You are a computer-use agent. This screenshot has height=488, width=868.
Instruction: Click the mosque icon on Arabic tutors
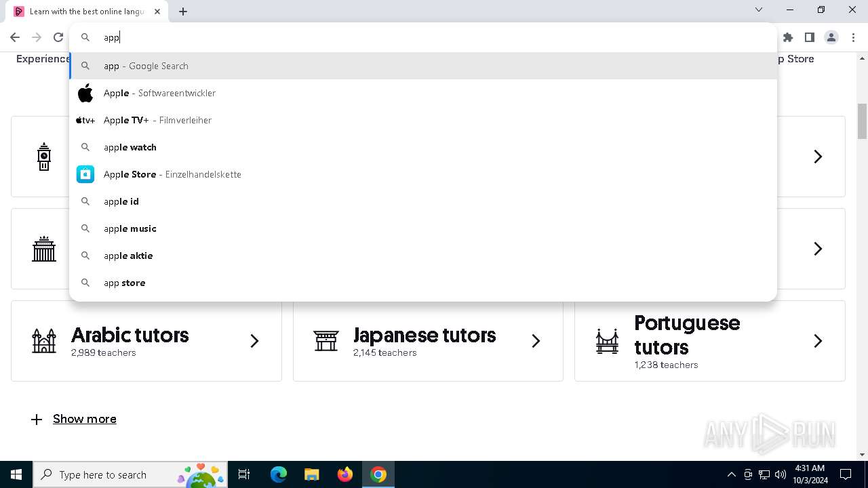(44, 341)
